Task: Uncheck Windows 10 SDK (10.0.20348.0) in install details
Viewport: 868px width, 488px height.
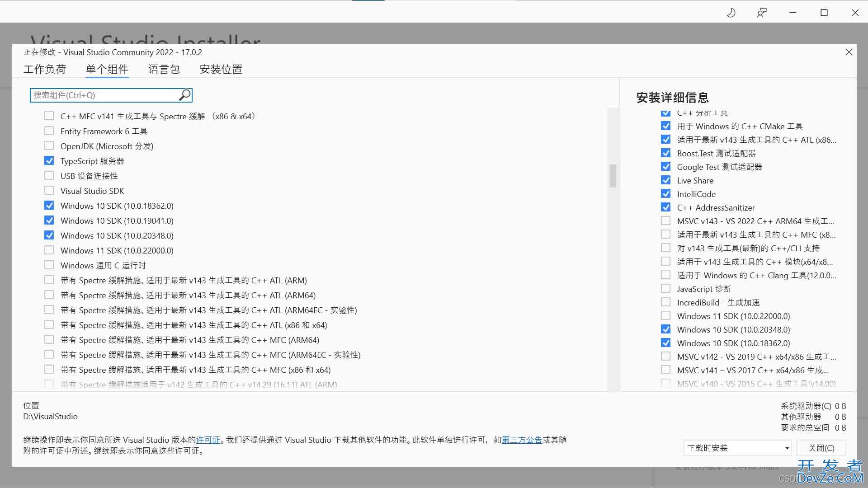Action: [665, 329]
